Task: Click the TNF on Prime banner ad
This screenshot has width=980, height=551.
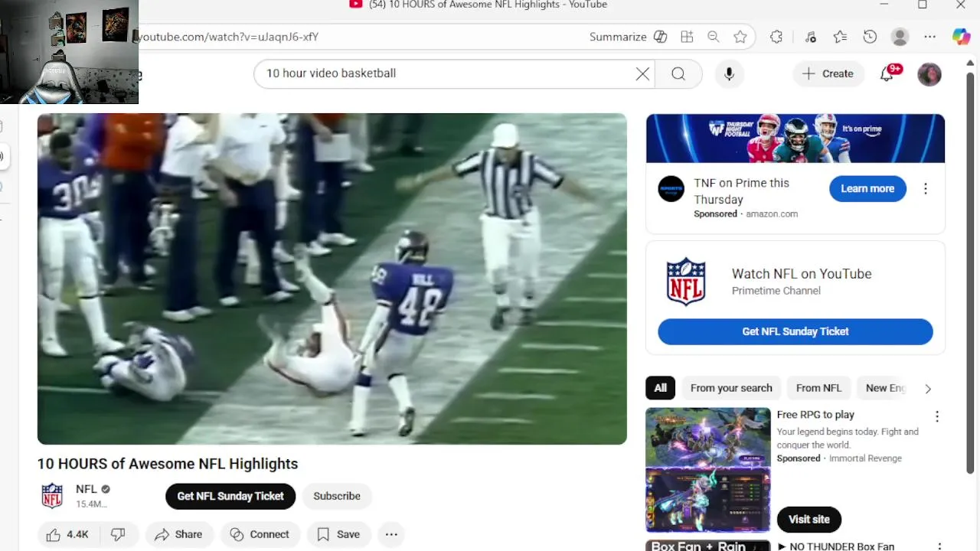Action: [x=795, y=139]
